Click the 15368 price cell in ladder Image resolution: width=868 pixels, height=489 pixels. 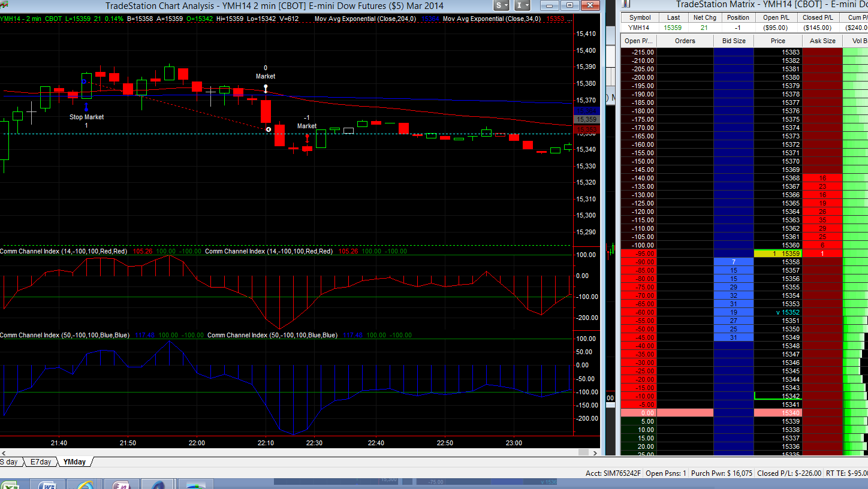[x=777, y=178]
